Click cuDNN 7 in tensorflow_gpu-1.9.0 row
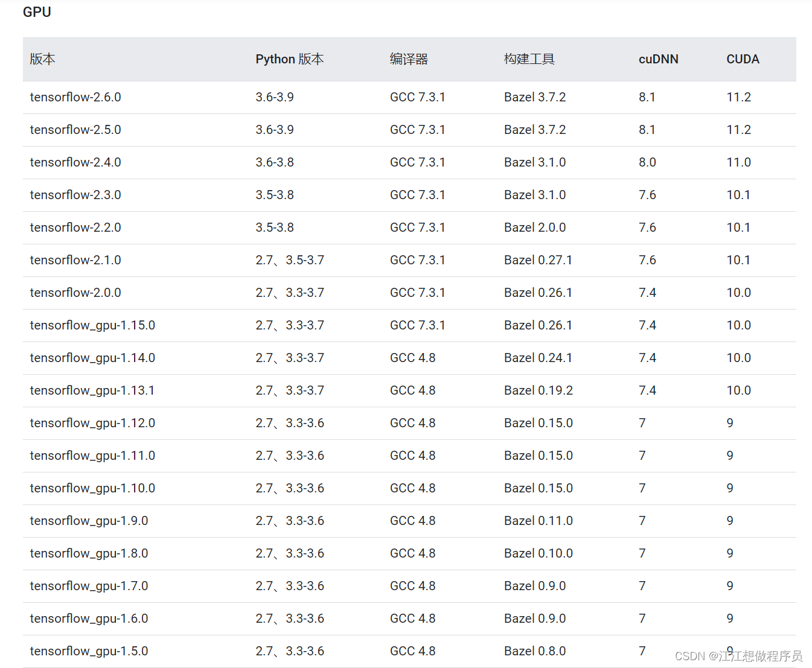 click(642, 521)
